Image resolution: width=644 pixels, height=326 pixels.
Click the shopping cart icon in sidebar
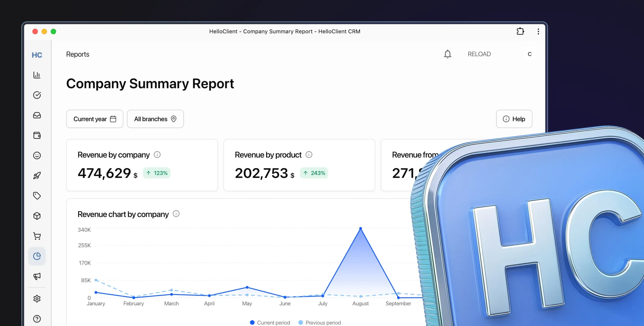click(37, 236)
